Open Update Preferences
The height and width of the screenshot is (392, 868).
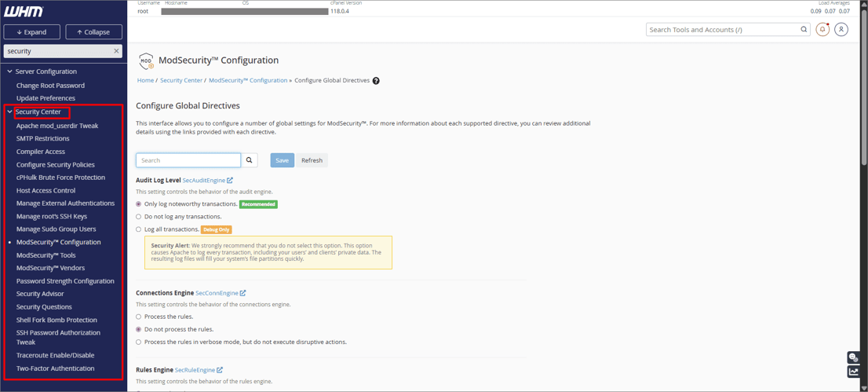46,98
